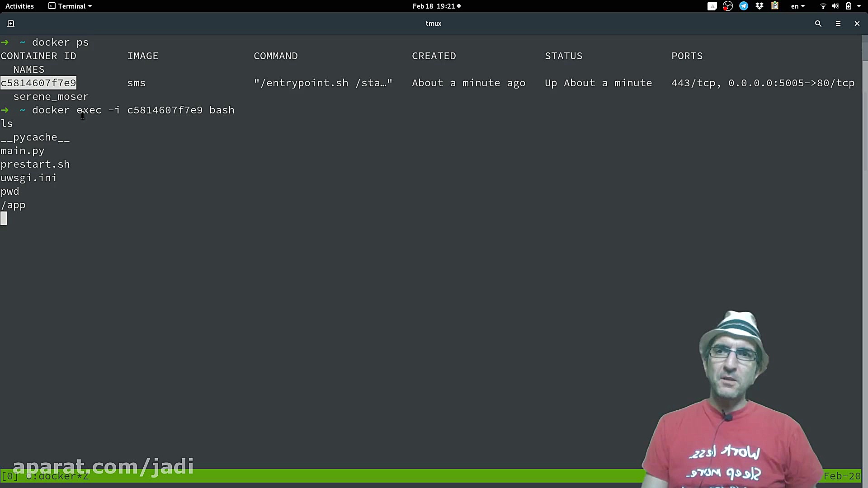Click the Telegram tray icon
The height and width of the screenshot is (488, 868).
(743, 6)
